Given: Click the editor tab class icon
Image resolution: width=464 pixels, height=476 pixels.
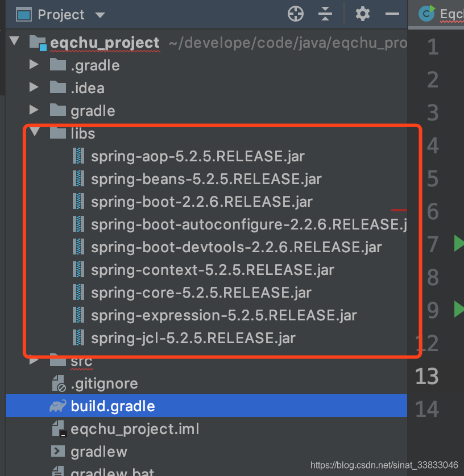Looking at the screenshot, I should 426,14.
